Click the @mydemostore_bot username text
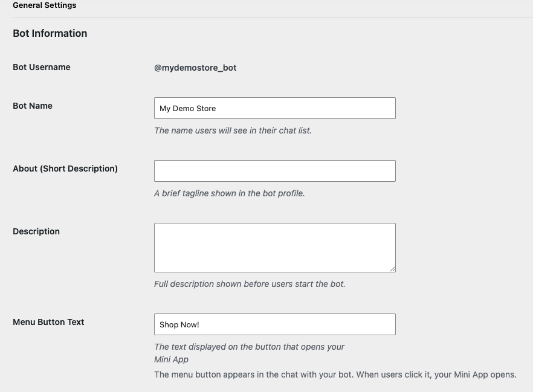 pyautogui.click(x=195, y=68)
